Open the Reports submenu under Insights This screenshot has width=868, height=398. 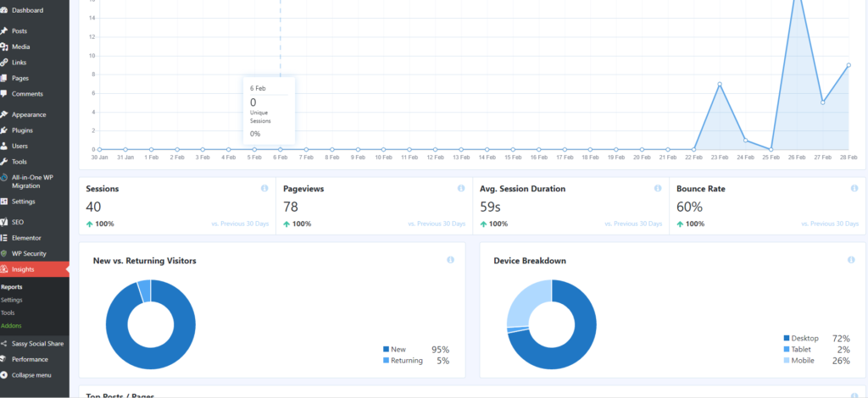pyautogui.click(x=12, y=287)
